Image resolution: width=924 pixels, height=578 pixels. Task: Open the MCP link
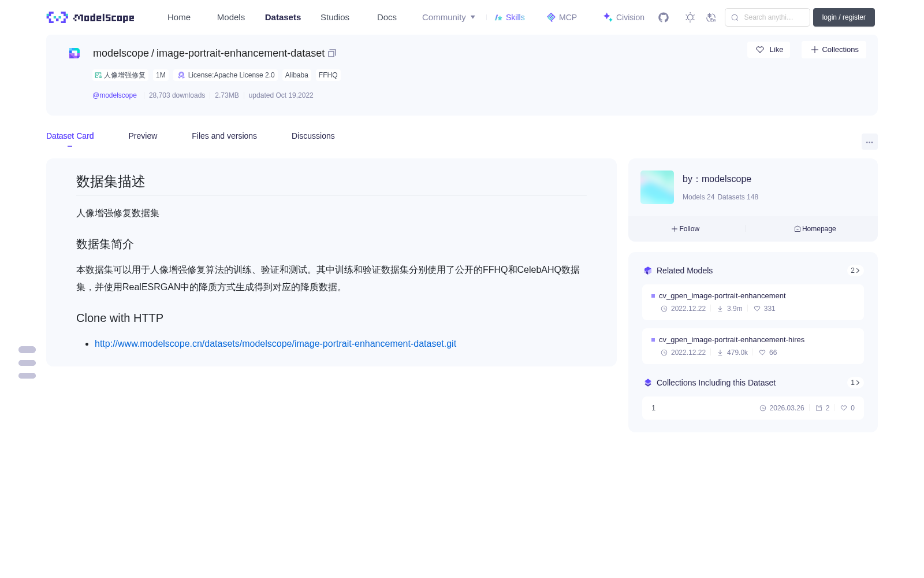[561, 17]
